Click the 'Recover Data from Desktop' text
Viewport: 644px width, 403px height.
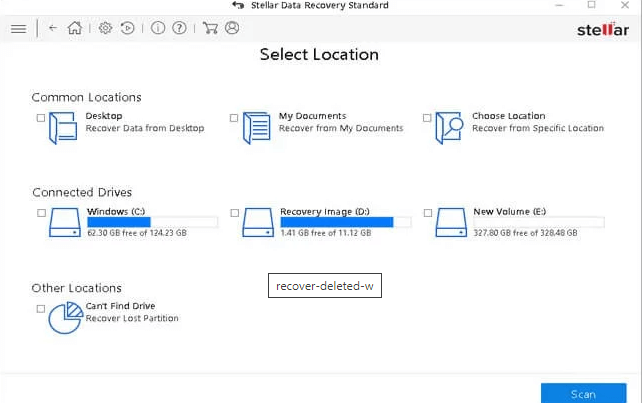tap(145, 128)
